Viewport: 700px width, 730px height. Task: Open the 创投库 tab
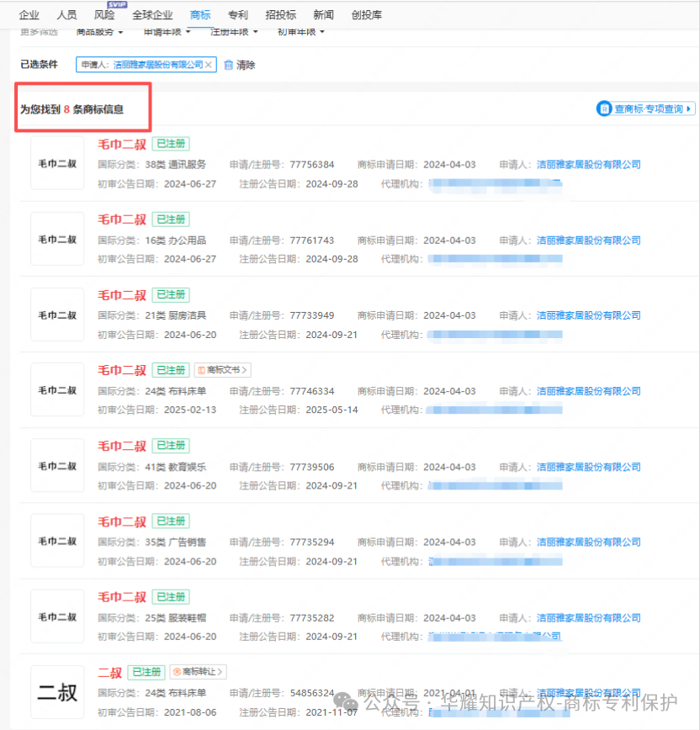(x=367, y=15)
